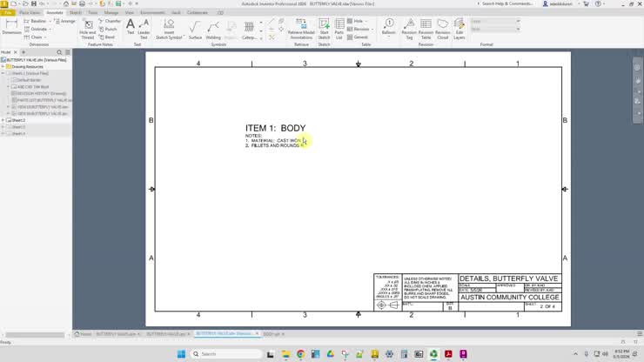Select the Hole and Thread note tool
The width and height of the screenshot is (644, 362).
(88, 30)
